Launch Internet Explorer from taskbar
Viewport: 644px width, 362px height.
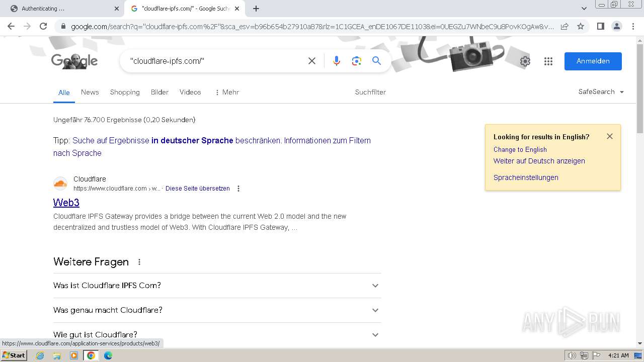pos(40,355)
